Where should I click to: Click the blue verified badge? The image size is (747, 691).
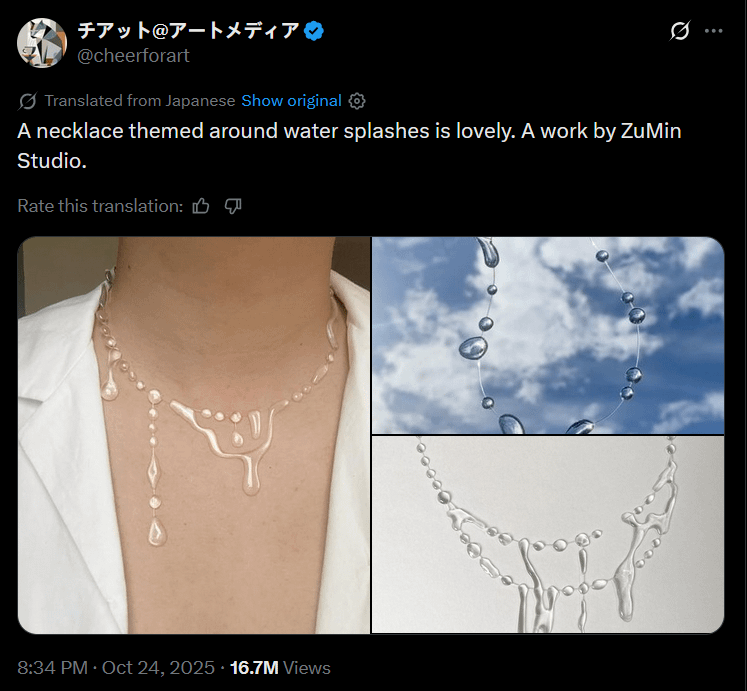(314, 31)
